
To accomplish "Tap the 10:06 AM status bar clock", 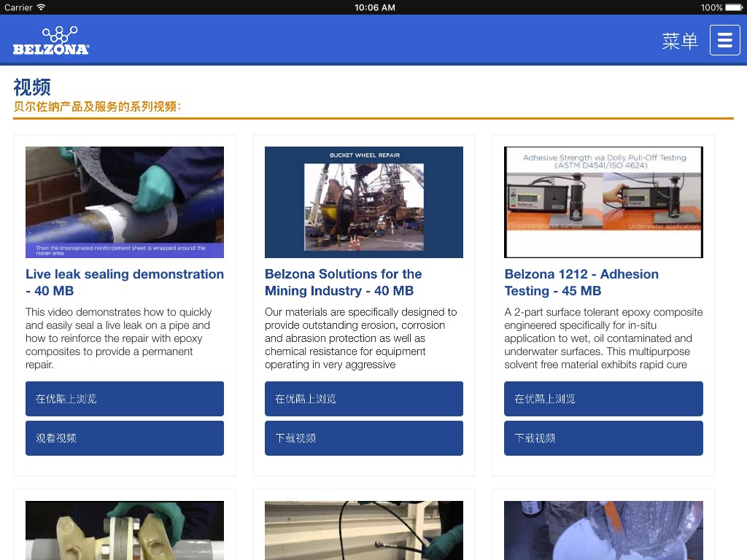I will (374, 7).
